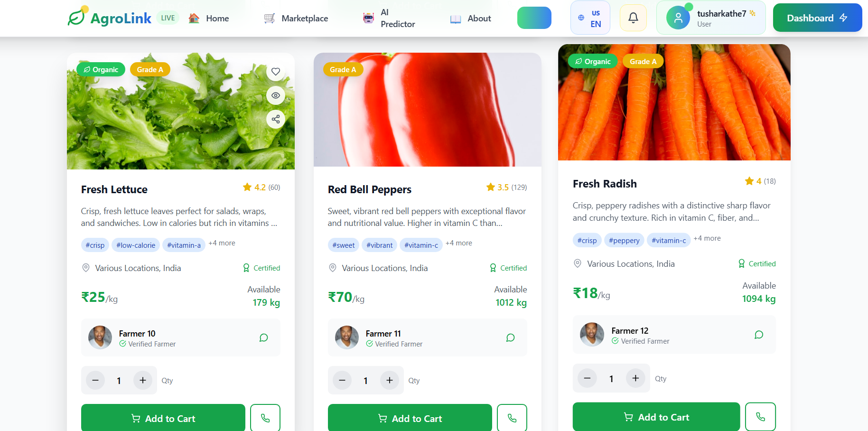
Task: Open the tusharkathe7 user profile menu
Action: (x=711, y=18)
